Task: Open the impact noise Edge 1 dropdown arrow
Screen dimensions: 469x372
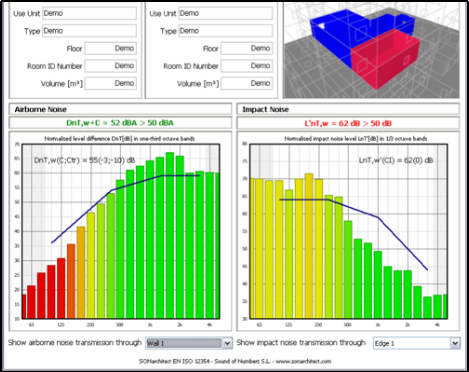Action: click(x=455, y=343)
